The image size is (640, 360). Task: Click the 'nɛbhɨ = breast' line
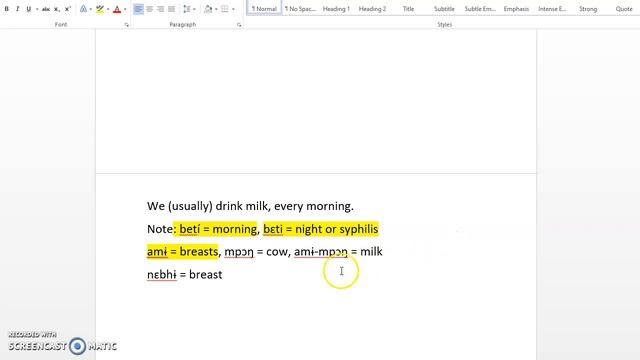(x=184, y=274)
